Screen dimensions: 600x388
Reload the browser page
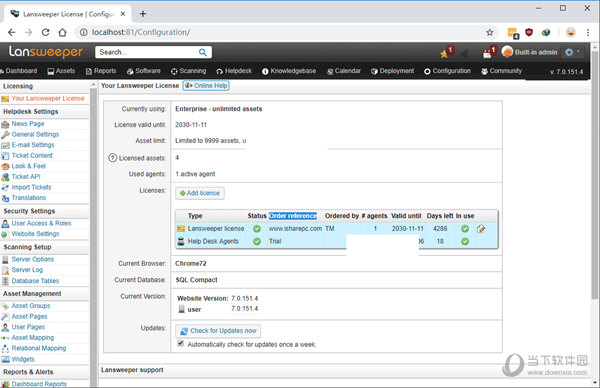tap(45, 33)
